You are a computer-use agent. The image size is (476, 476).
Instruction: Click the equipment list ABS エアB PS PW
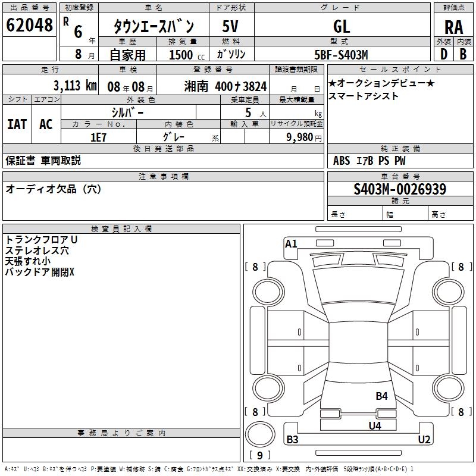(x=369, y=161)
